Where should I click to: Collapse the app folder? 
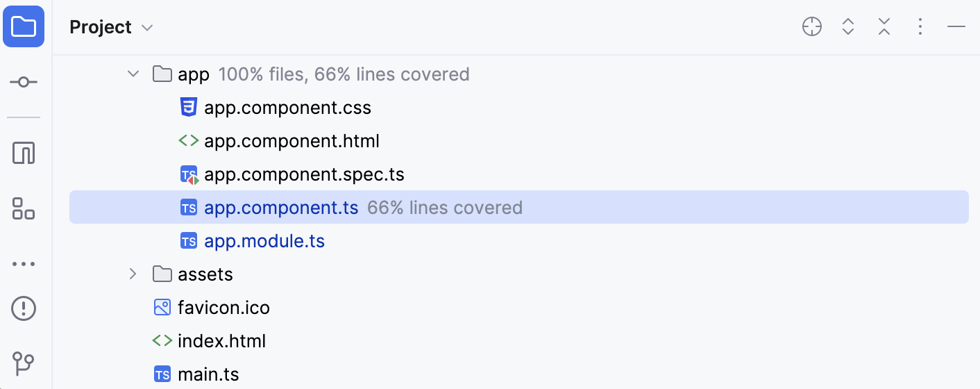(x=133, y=74)
